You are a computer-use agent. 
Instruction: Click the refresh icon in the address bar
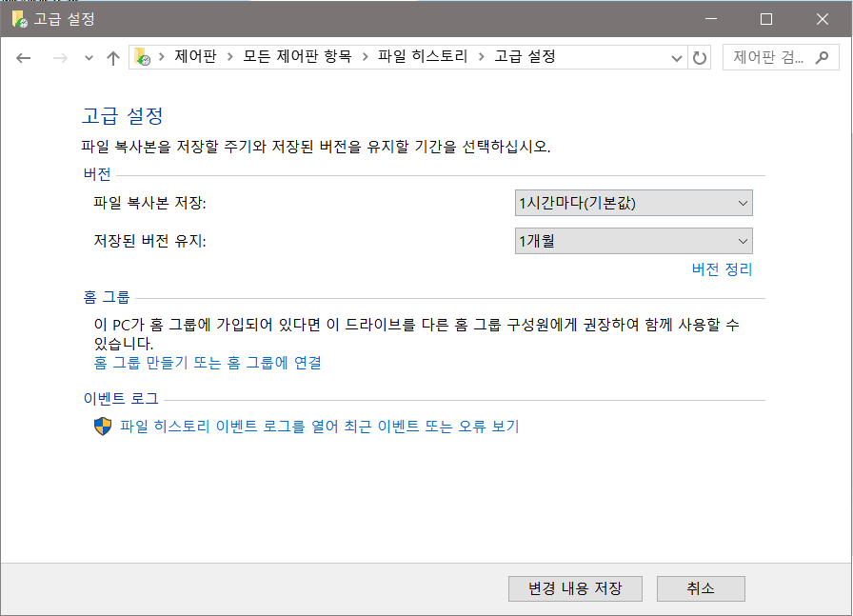pyautogui.click(x=700, y=57)
